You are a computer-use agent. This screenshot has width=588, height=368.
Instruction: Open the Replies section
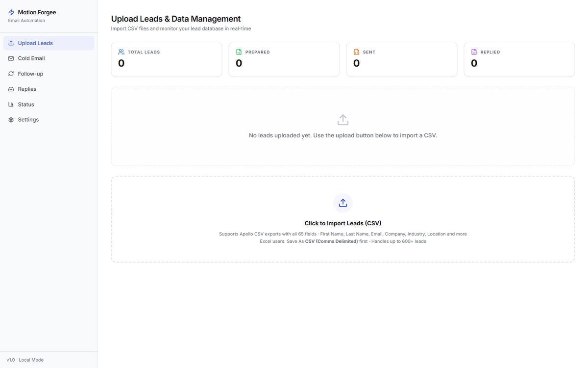[49, 89]
